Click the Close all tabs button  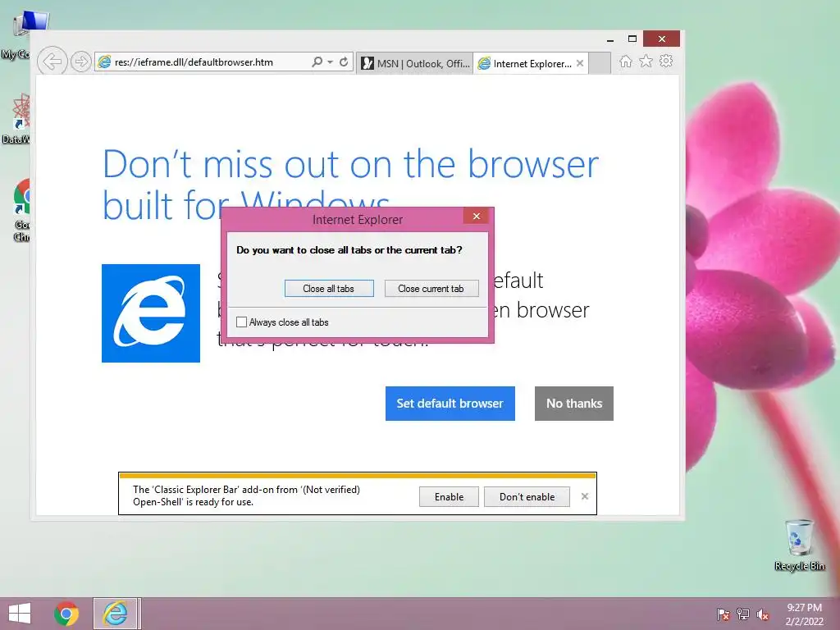(x=329, y=288)
